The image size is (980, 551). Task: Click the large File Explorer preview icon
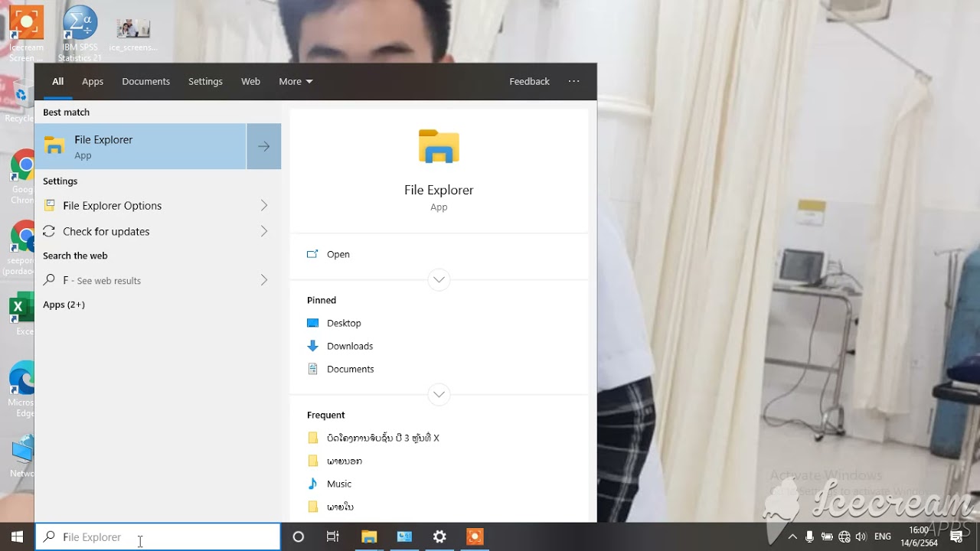click(439, 147)
